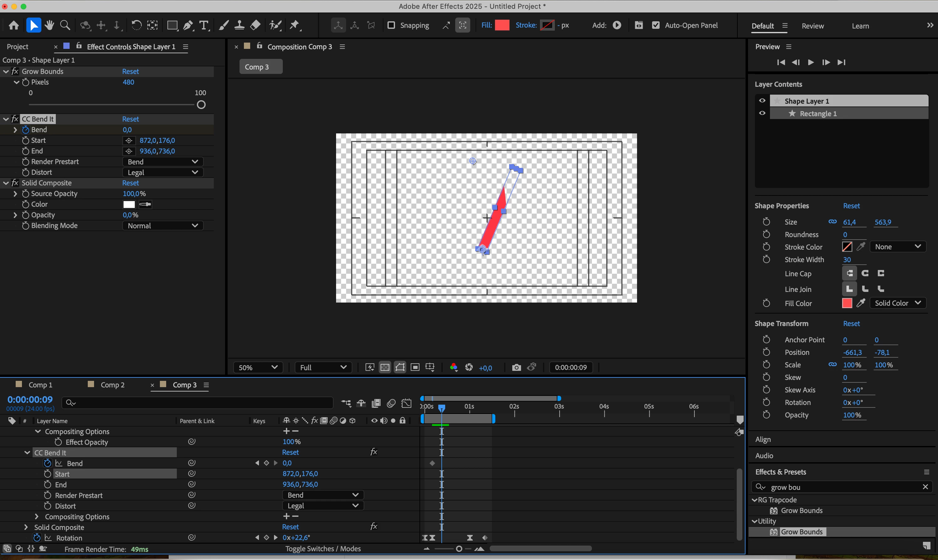Hide Rectangle 1 with eye icon
This screenshot has width=938, height=560.
762,113
